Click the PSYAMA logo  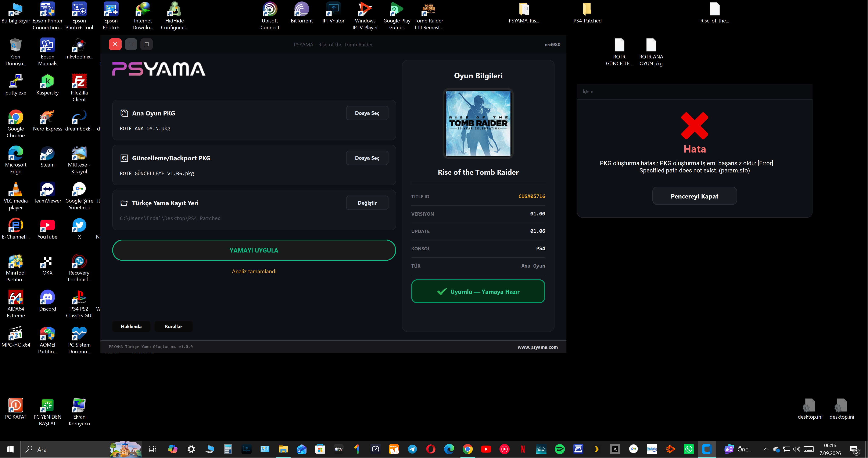pos(159,69)
